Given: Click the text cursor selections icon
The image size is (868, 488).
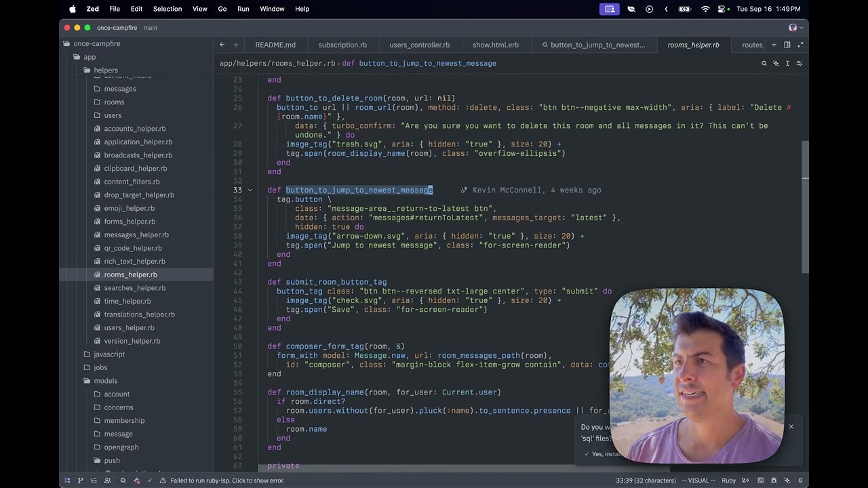Looking at the screenshot, I should (787, 63).
